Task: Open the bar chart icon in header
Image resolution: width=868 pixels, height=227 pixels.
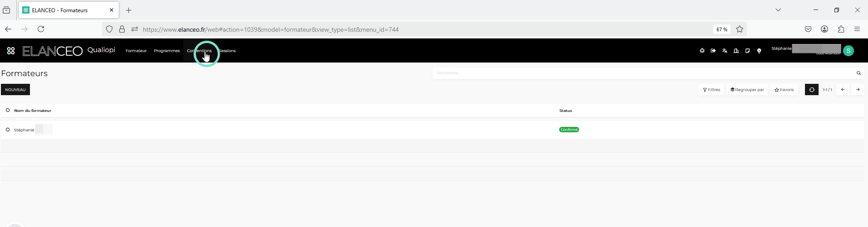Action: pyautogui.click(x=736, y=51)
